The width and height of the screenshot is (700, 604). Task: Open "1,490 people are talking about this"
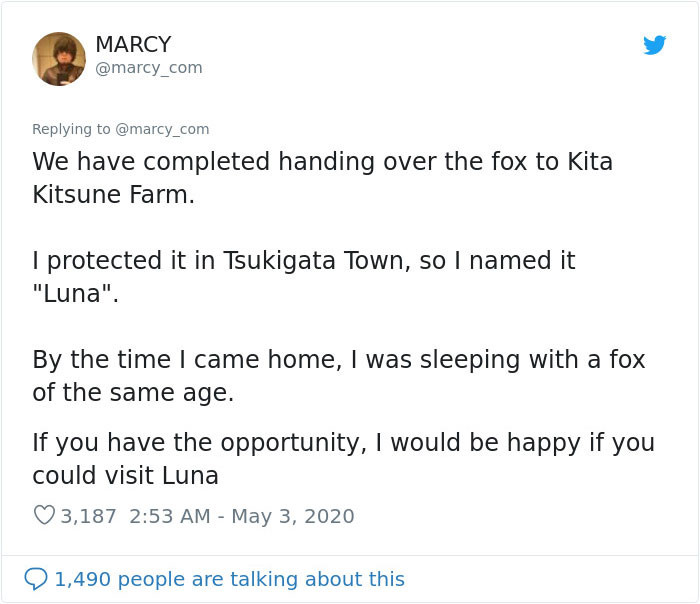pyautogui.click(x=229, y=579)
